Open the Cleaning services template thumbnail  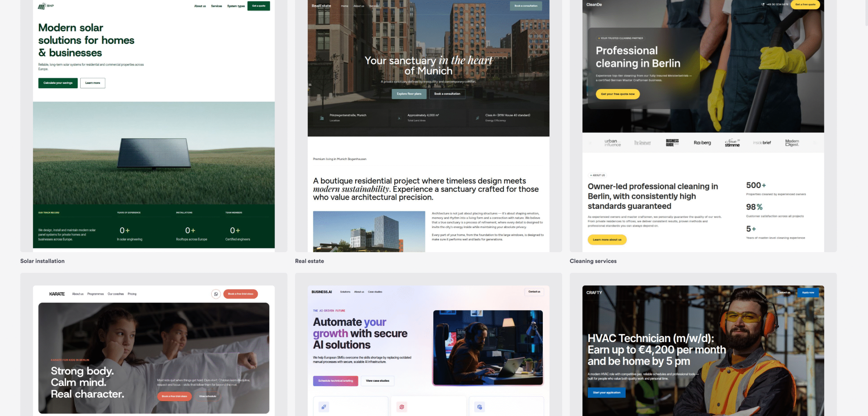[703, 126]
